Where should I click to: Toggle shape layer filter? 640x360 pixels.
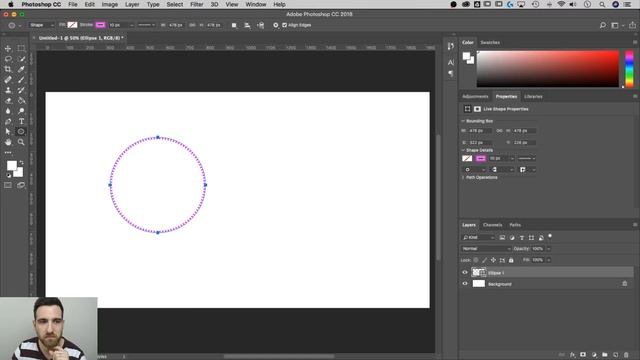click(x=531, y=238)
